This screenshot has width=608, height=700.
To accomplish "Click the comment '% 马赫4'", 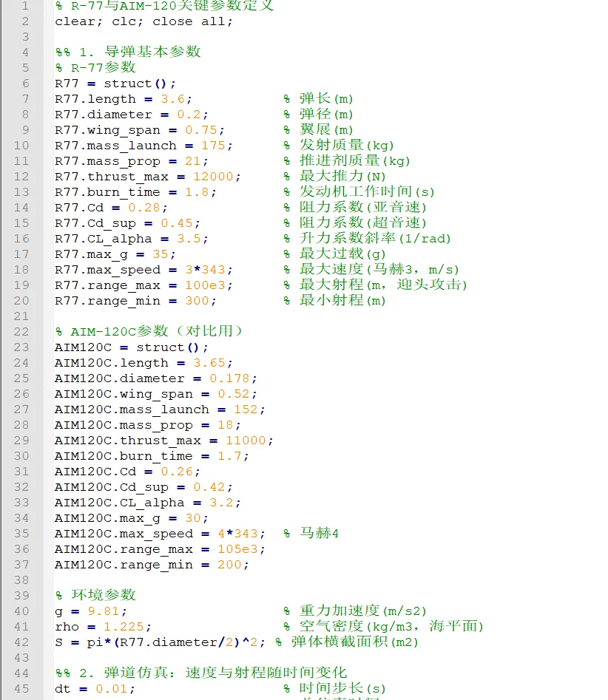I will coord(311,533).
